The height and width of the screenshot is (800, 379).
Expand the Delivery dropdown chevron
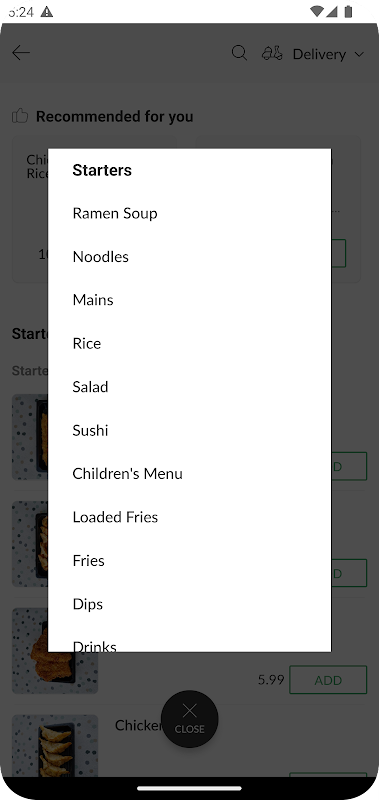359,54
